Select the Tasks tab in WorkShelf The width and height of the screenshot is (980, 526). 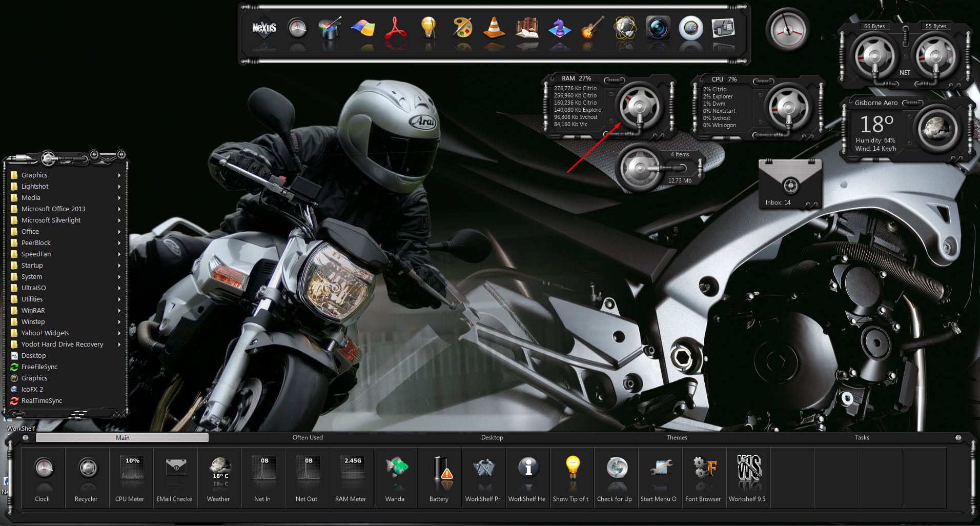pos(862,438)
